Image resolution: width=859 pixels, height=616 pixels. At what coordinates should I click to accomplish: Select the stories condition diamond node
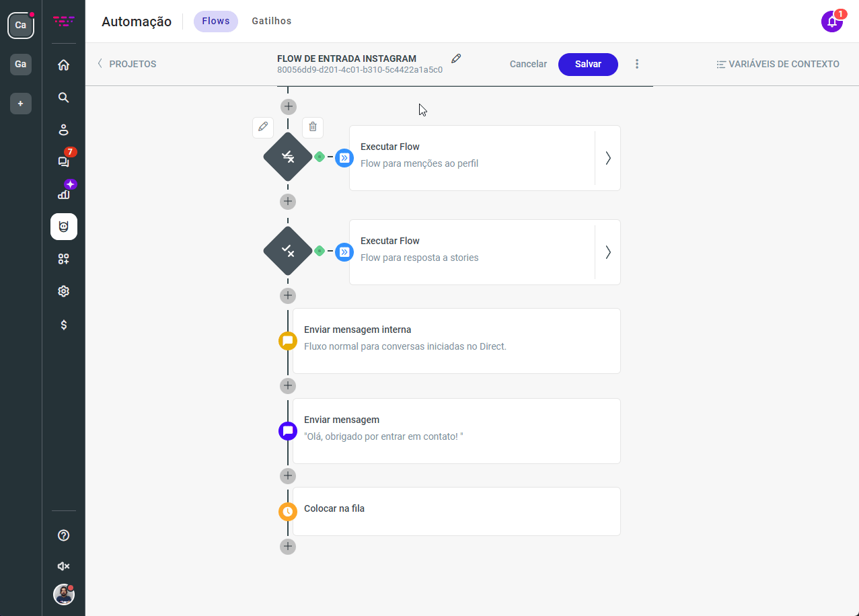pos(288,251)
